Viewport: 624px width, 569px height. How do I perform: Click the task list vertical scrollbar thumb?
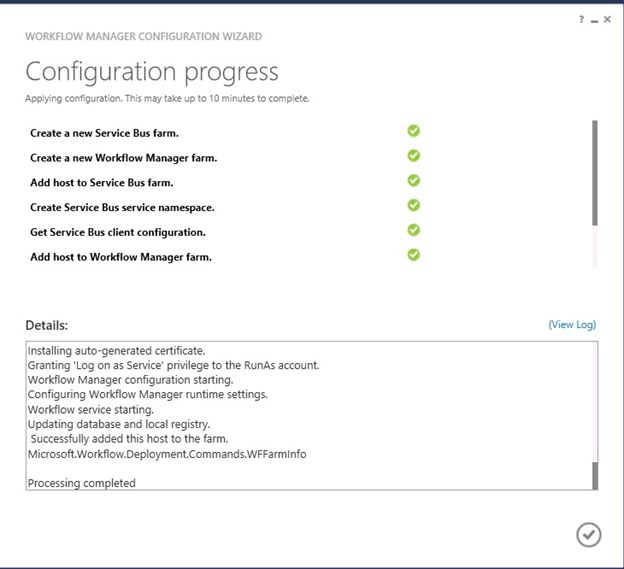(595, 173)
